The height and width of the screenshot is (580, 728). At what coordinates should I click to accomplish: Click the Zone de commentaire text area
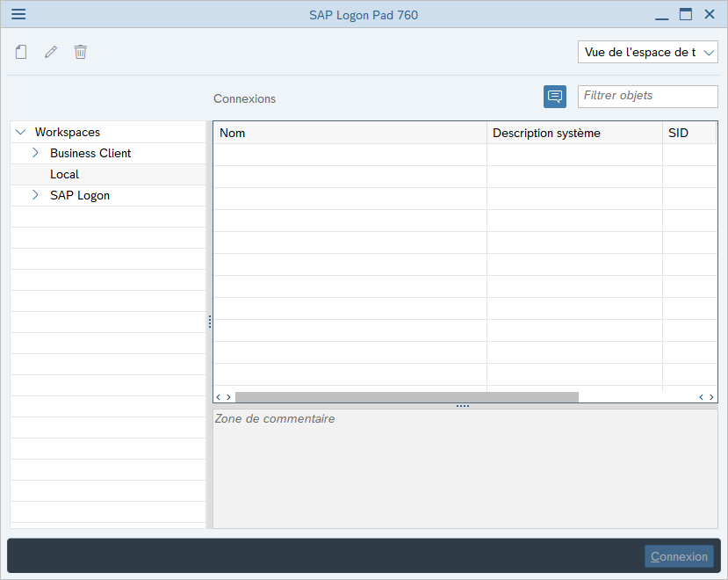465,468
